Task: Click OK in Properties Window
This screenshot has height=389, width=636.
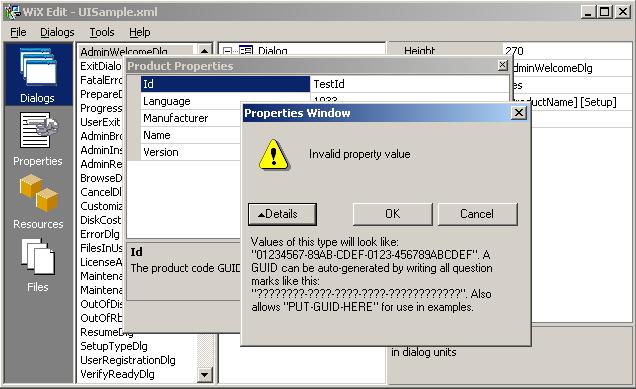Action: (x=392, y=214)
